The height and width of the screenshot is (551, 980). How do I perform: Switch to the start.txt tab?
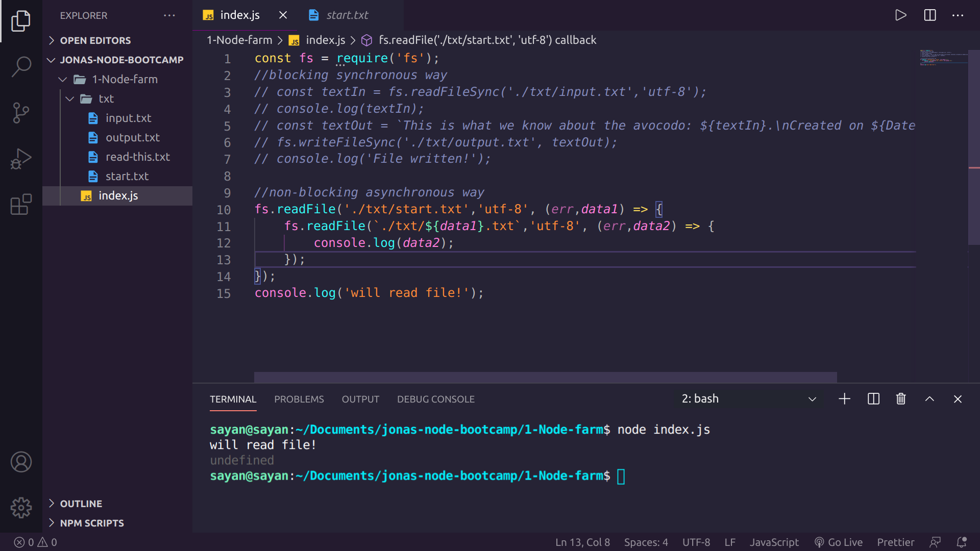347,15
